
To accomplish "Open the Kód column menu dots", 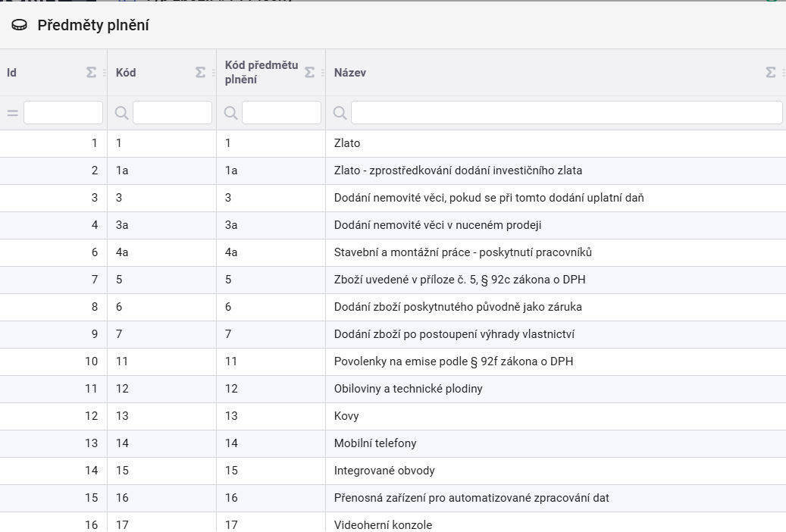I will 212,73.
